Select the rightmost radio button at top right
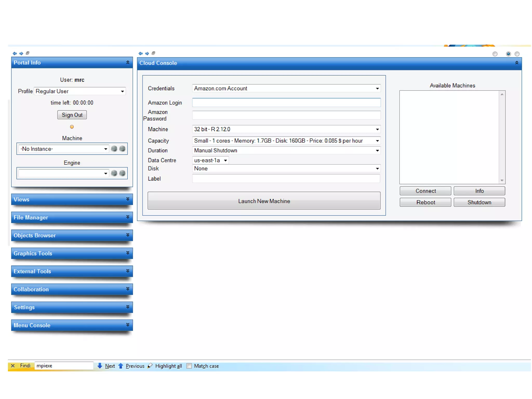Screen dimensions: 532x399 pos(517,54)
